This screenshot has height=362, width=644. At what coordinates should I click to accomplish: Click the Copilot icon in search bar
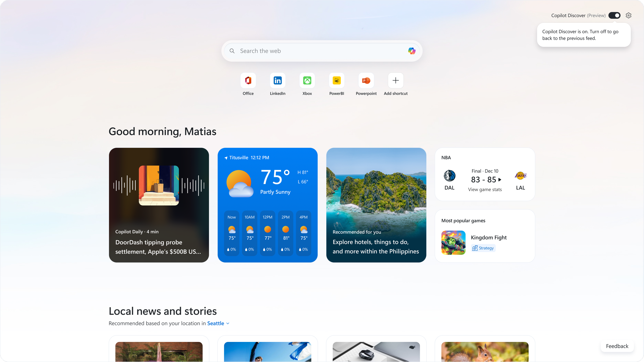pos(412,51)
